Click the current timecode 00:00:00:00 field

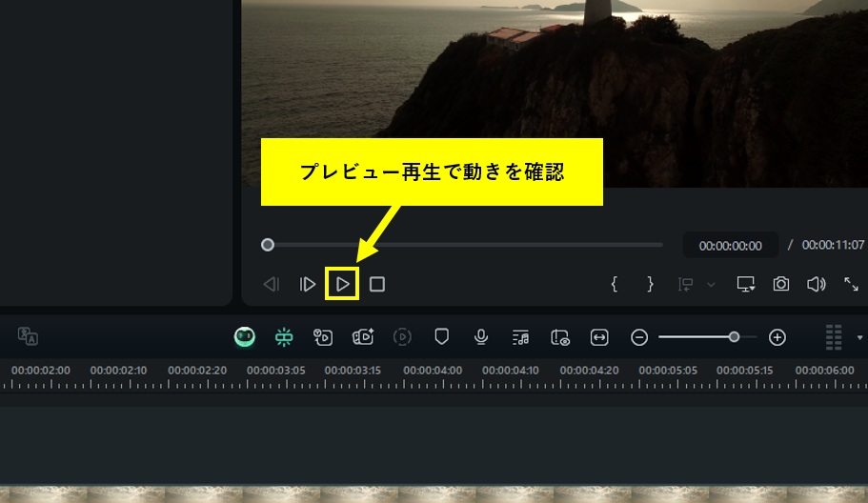pos(730,245)
